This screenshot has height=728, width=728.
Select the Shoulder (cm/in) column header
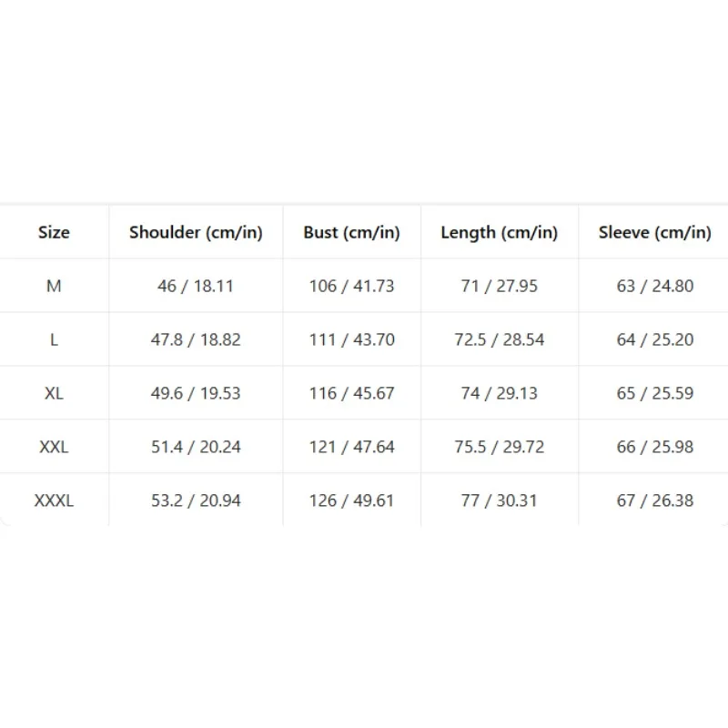[x=196, y=232]
